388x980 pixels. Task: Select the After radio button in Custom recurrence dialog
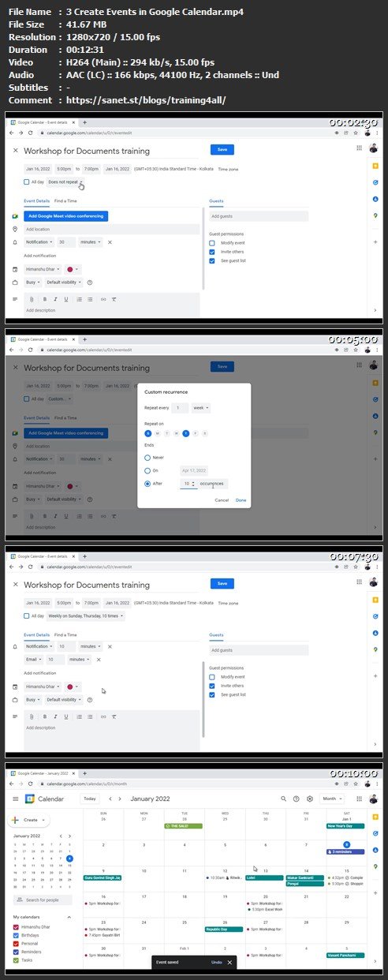[147, 483]
